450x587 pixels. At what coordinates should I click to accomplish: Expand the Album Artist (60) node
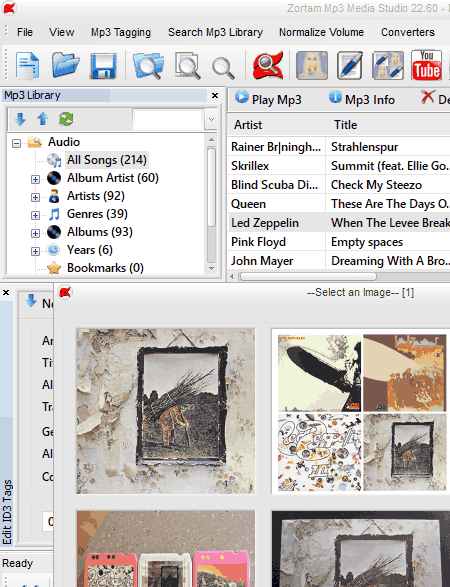coord(35,179)
